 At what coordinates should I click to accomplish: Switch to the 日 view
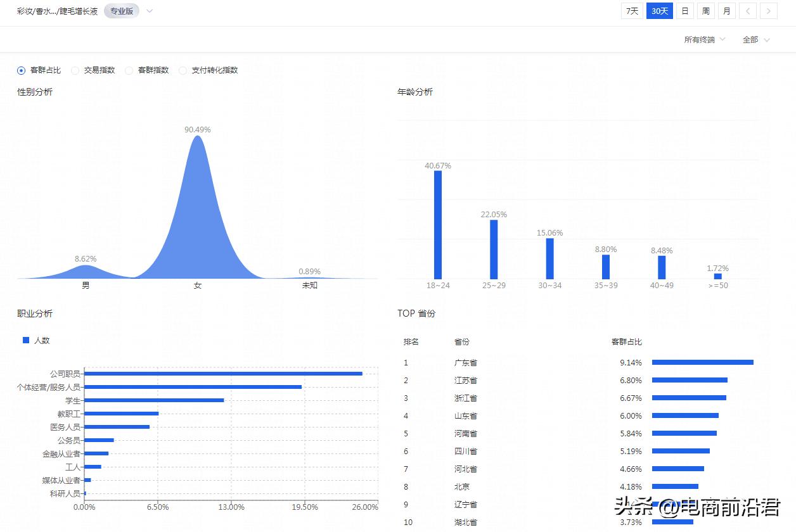click(684, 11)
